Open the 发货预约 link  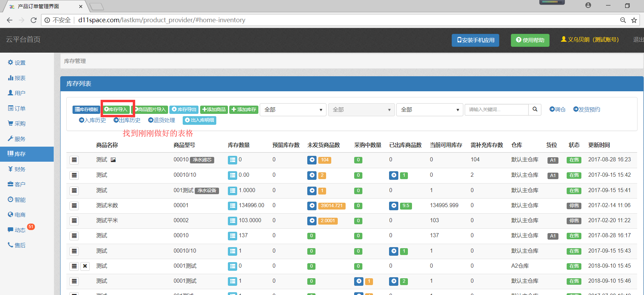point(587,109)
